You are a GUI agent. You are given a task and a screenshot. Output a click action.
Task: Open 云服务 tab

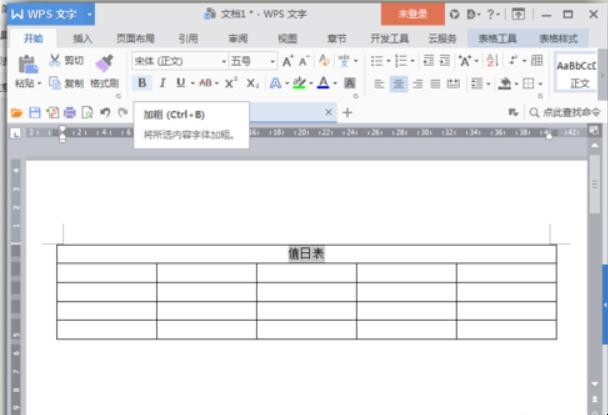coord(442,38)
